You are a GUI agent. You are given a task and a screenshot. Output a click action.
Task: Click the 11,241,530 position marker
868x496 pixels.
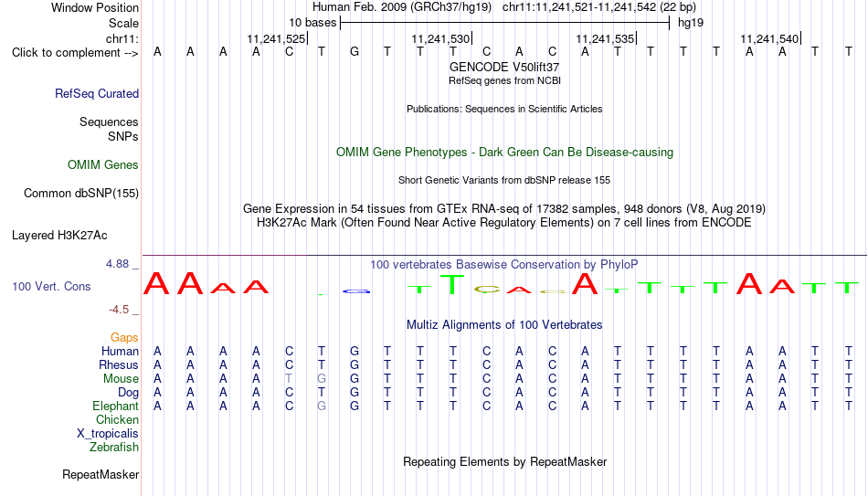pos(440,38)
